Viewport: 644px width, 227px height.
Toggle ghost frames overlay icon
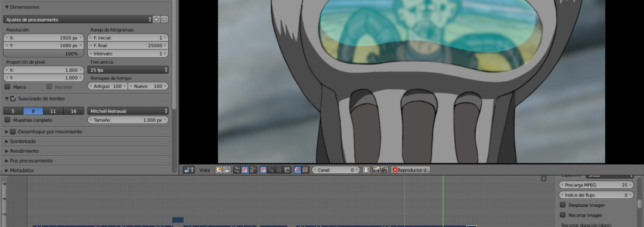pos(366,170)
